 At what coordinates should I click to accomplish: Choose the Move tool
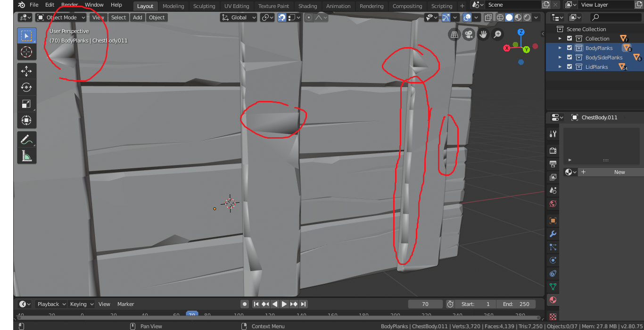point(26,71)
